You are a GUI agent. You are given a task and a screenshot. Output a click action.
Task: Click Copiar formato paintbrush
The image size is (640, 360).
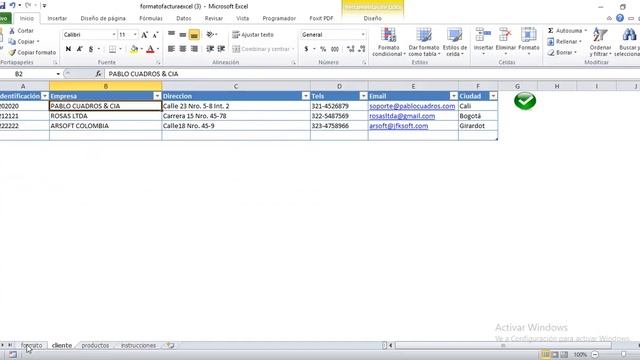coord(32,52)
